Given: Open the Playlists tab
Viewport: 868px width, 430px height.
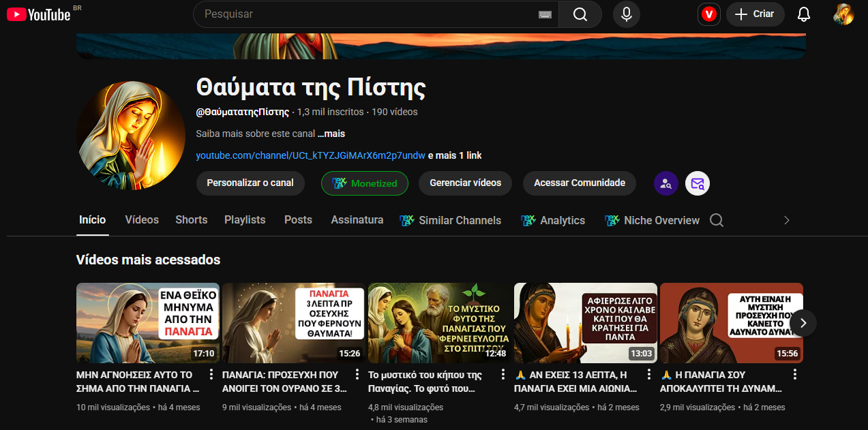Looking at the screenshot, I should pos(245,220).
